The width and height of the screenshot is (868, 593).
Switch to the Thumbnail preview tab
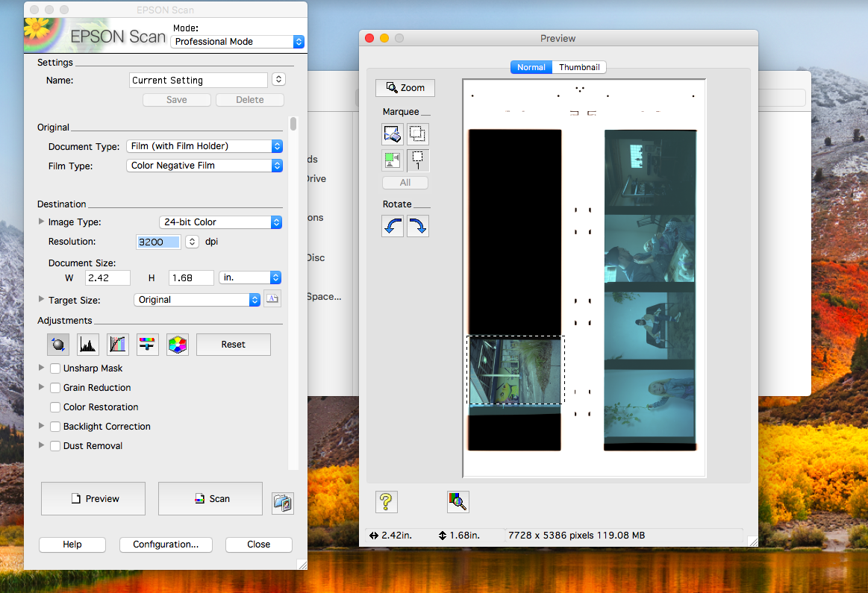point(579,67)
